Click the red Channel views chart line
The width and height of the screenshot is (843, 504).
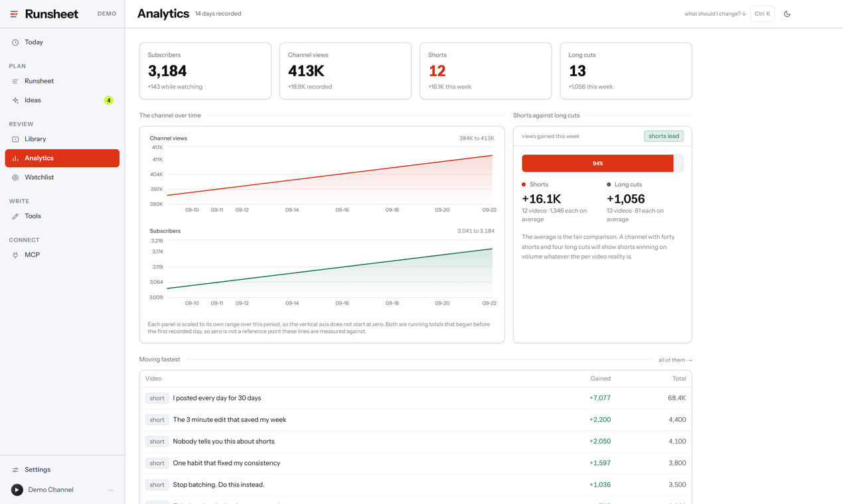pos(330,175)
